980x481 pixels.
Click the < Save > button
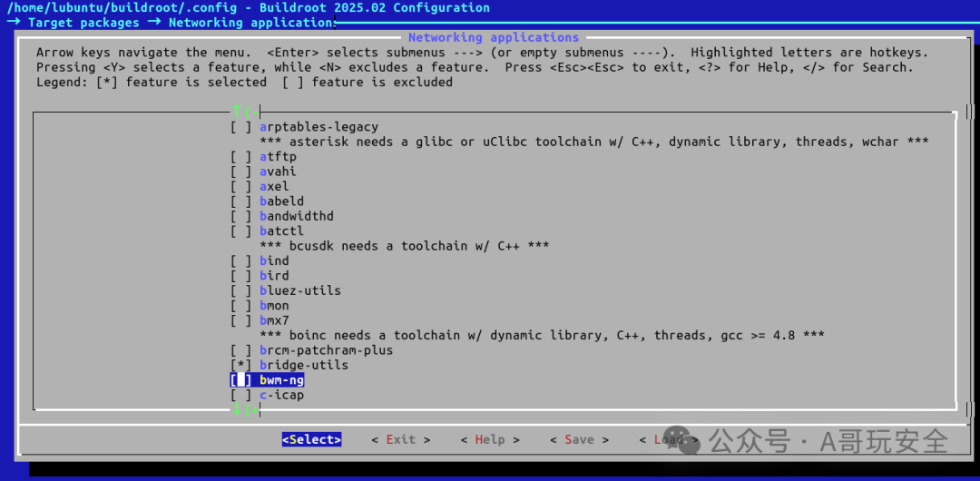point(579,440)
